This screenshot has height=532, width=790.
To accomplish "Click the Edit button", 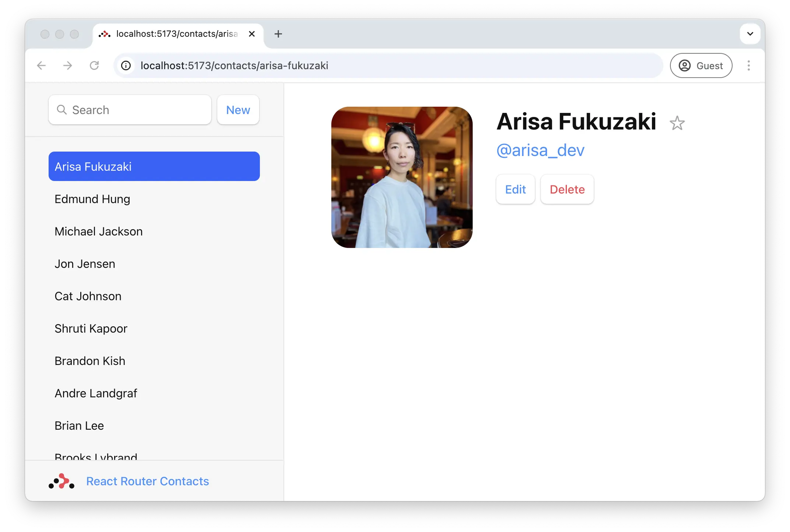I will pos(515,189).
